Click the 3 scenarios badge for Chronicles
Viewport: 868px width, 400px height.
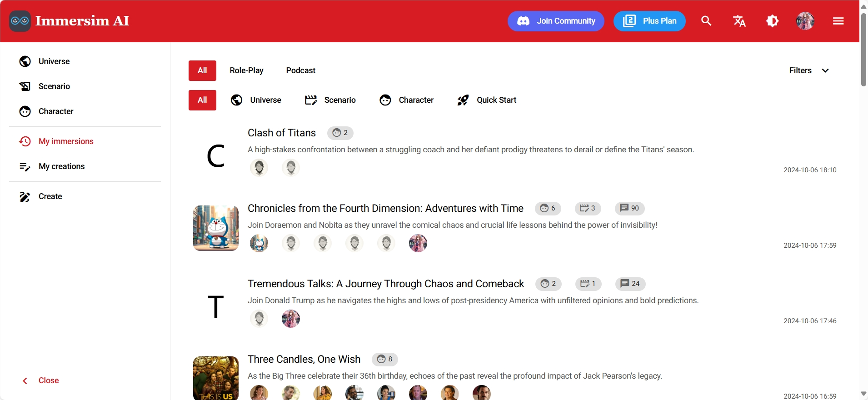click(x=588, y=208)
